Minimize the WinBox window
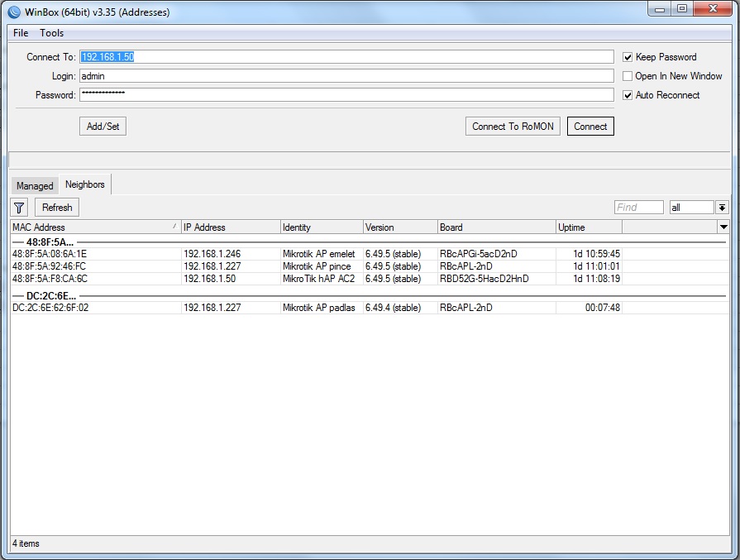This screenshot has height=560, width=740. click(660, 9)
